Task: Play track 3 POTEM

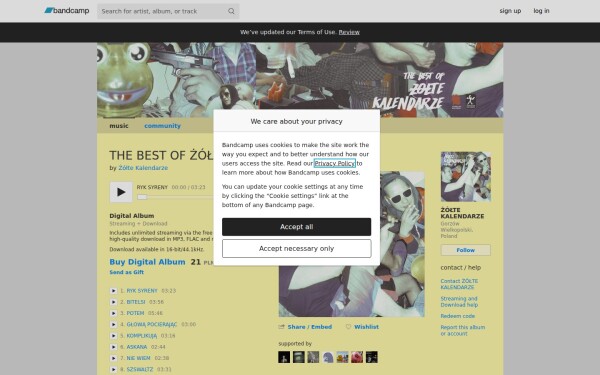Action: click(113, 313)
